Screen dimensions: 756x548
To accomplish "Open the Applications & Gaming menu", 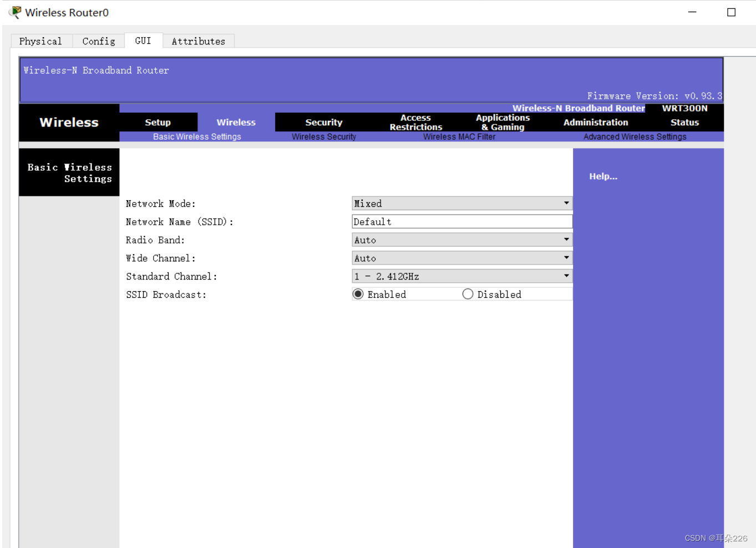I will pos(503,122).
